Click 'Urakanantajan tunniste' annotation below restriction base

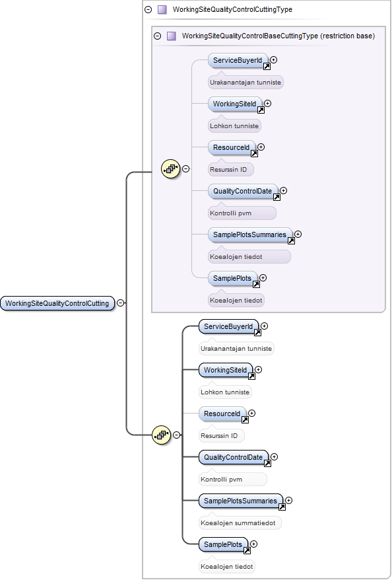[x=236, y=349]
